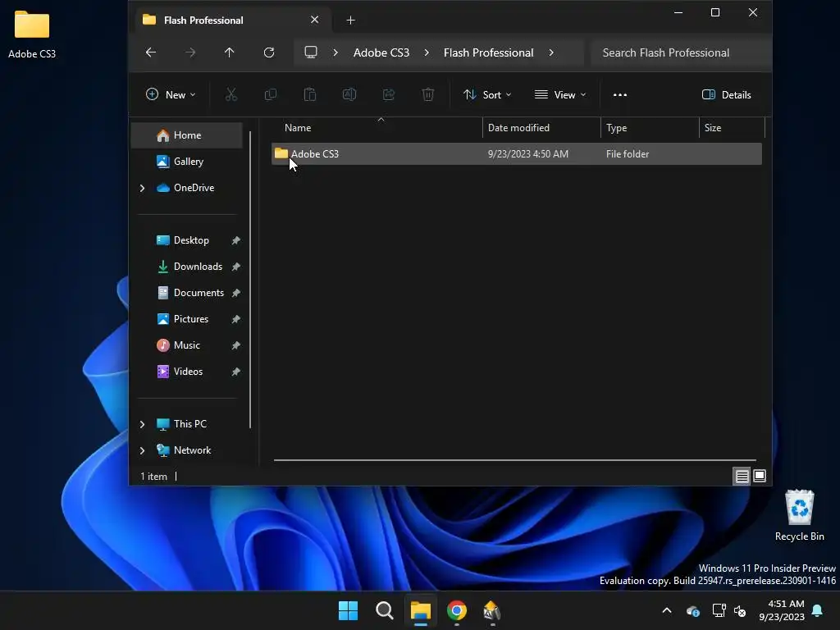
Task: Switch to large thumbnails view icon
Action: point(760,476)
